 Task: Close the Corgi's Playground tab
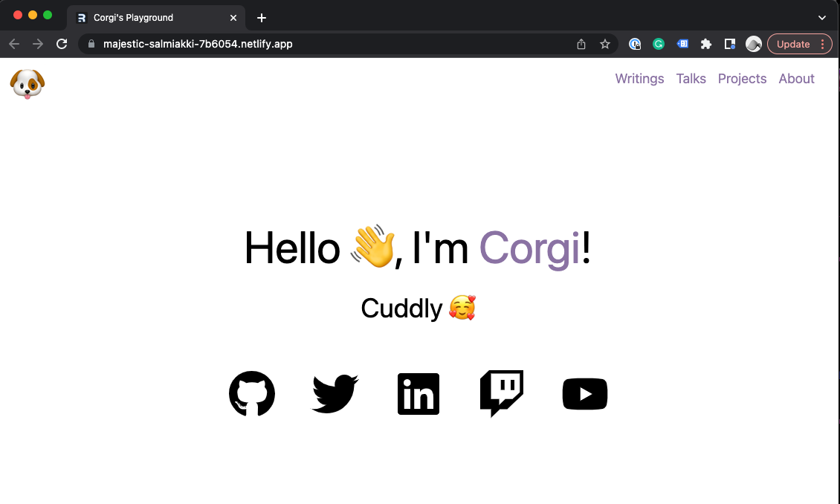pos(233,18)
